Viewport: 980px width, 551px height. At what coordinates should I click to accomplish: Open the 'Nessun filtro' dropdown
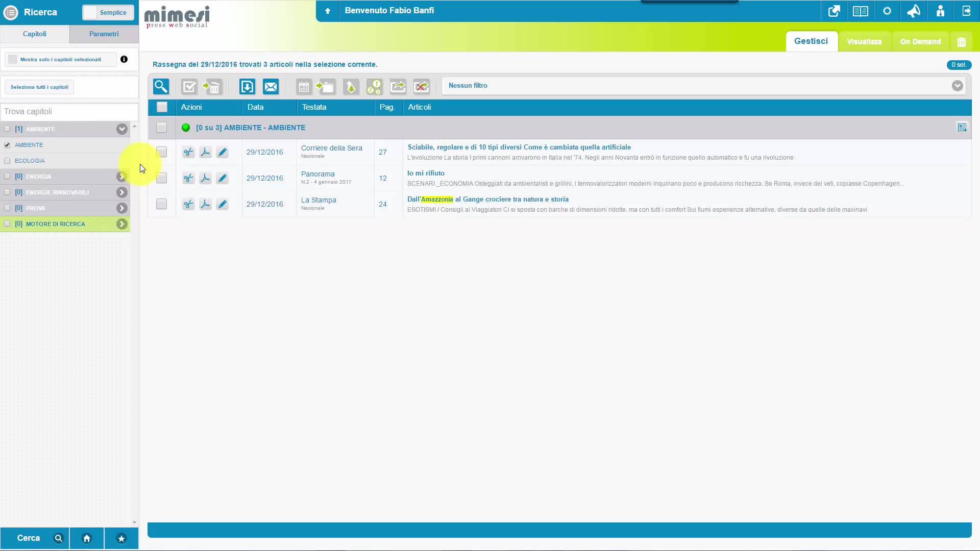[957, 86]
